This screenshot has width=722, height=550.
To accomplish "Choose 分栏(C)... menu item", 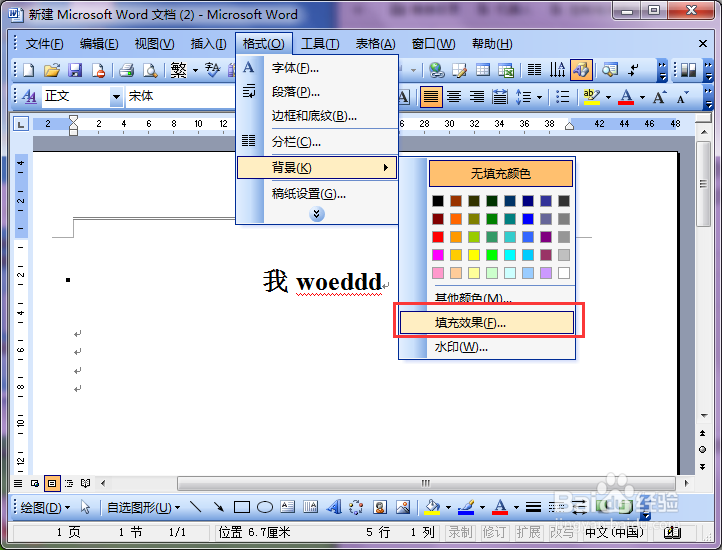I will pos(317,141).
